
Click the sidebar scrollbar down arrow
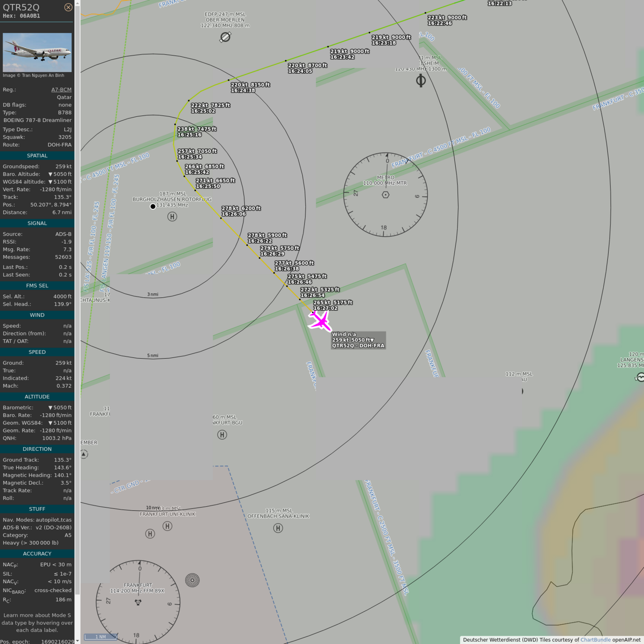(77, 640)
